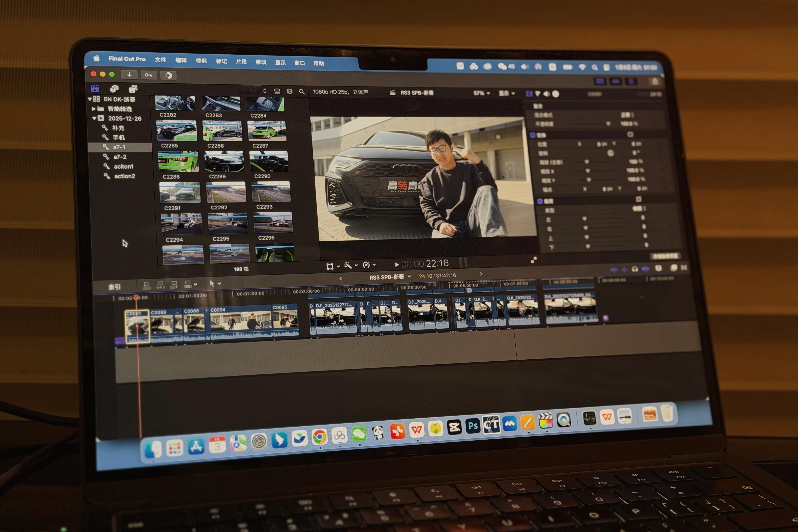This screenshot has height=532, width=798.
Task: Open the keyword editor key icon
Action: point(149,75)
